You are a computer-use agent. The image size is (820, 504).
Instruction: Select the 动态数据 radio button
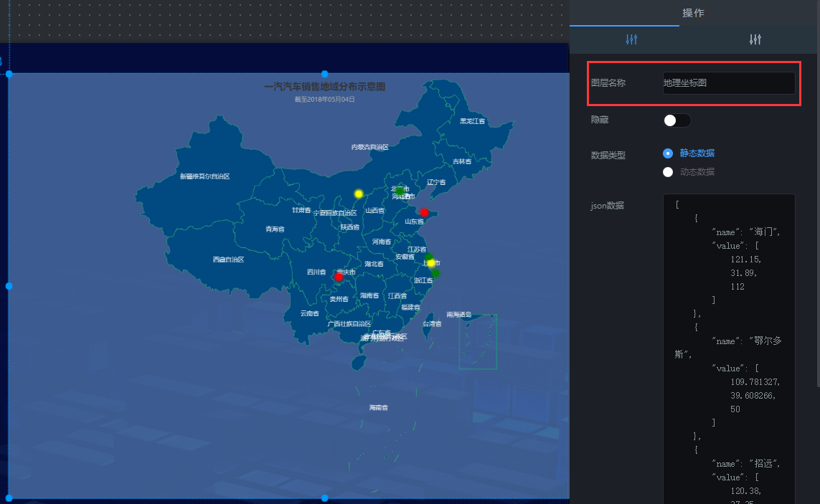[x=668, y=172]
